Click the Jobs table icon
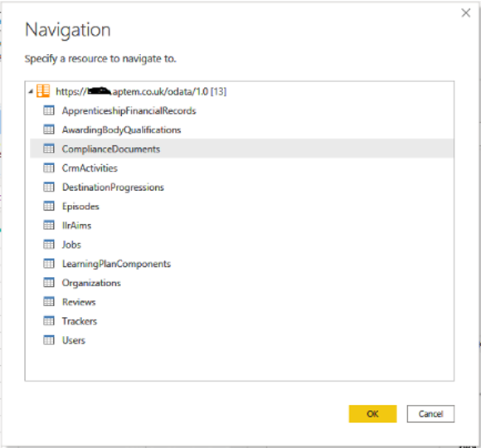The height and width of the screenshot is (448, 481). (x=49, y=244)
